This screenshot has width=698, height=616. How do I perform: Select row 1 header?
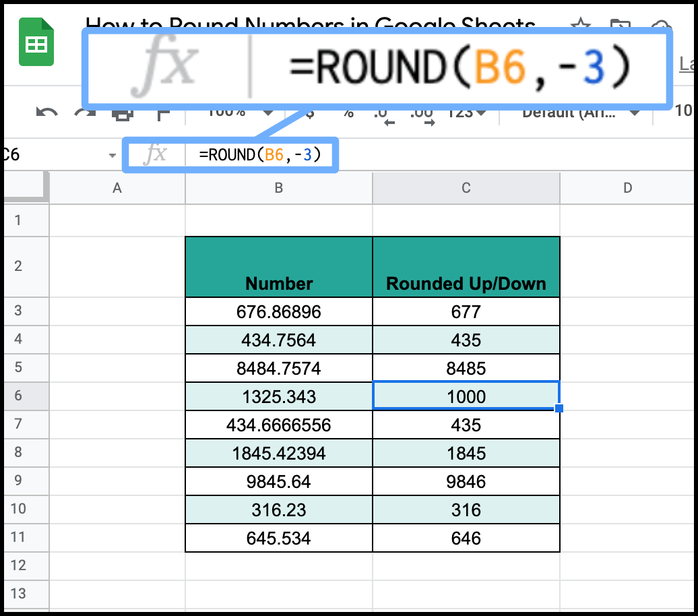26,220
